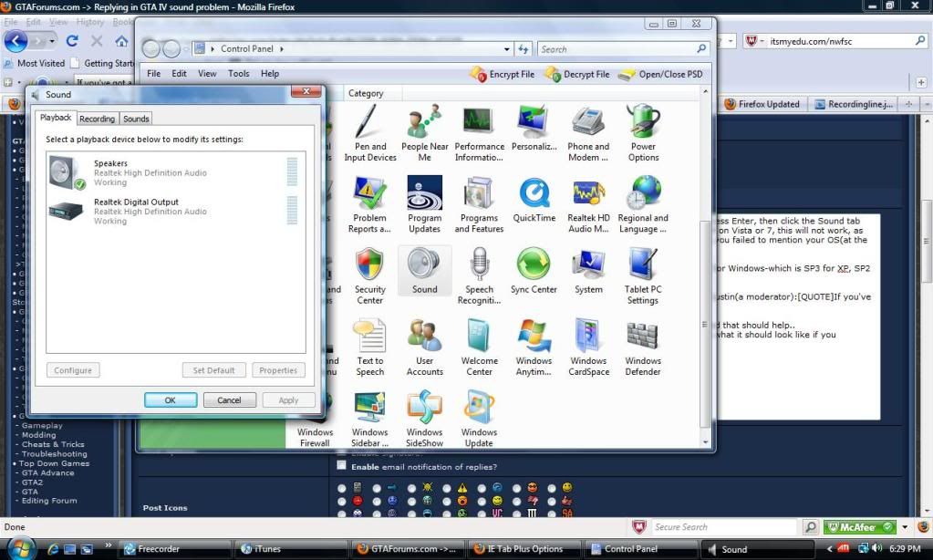Open Power Options icon
This screenshot has height=560, width=933.
click(643, 132)
